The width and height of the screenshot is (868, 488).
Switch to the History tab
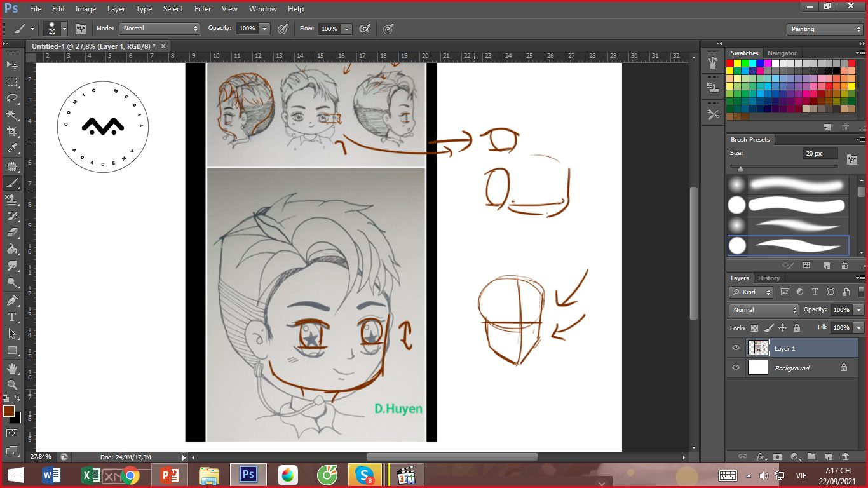[768, 278]
